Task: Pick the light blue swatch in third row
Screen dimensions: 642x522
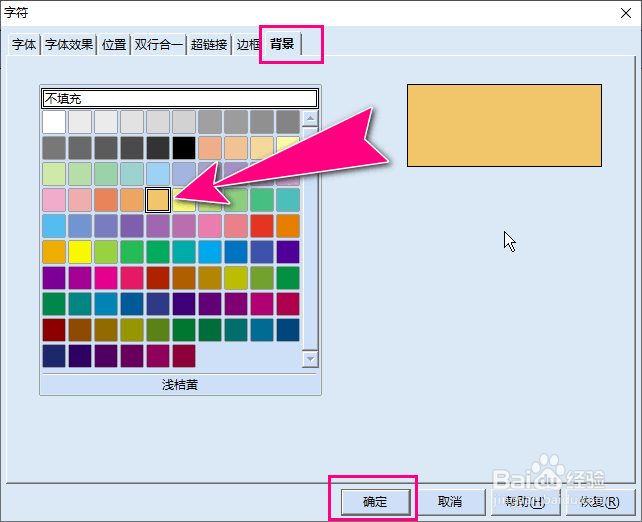Action: pyautogui.click(x=158, y=174)
